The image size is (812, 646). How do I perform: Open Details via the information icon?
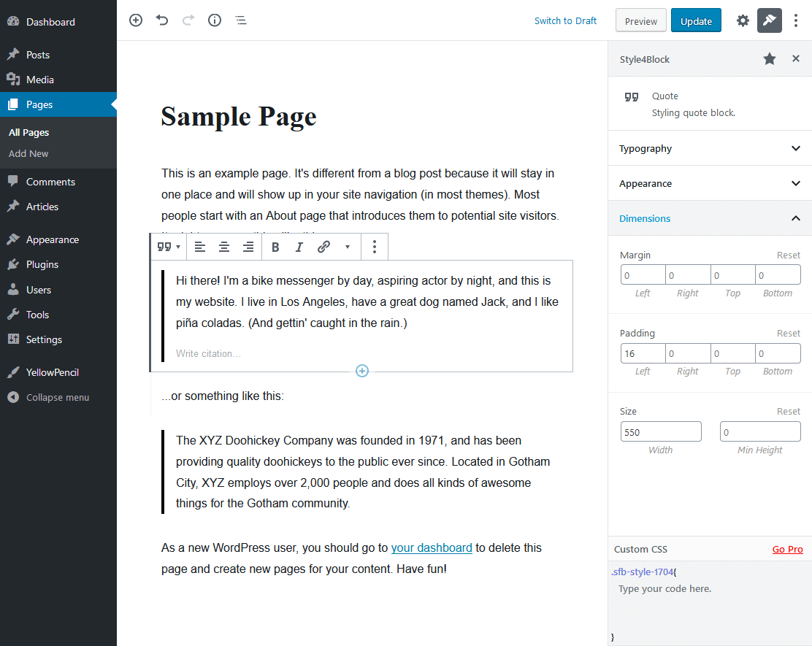(215, 20)
